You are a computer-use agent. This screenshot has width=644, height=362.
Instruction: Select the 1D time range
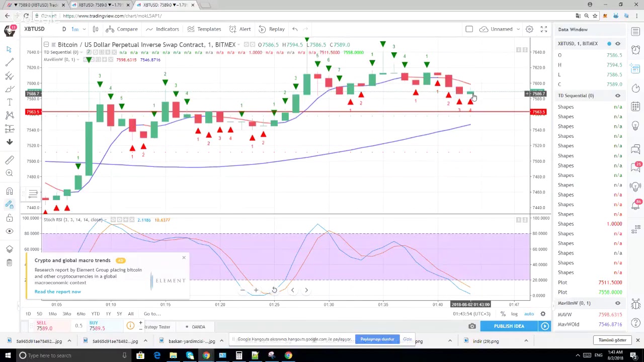click(28, 314)
